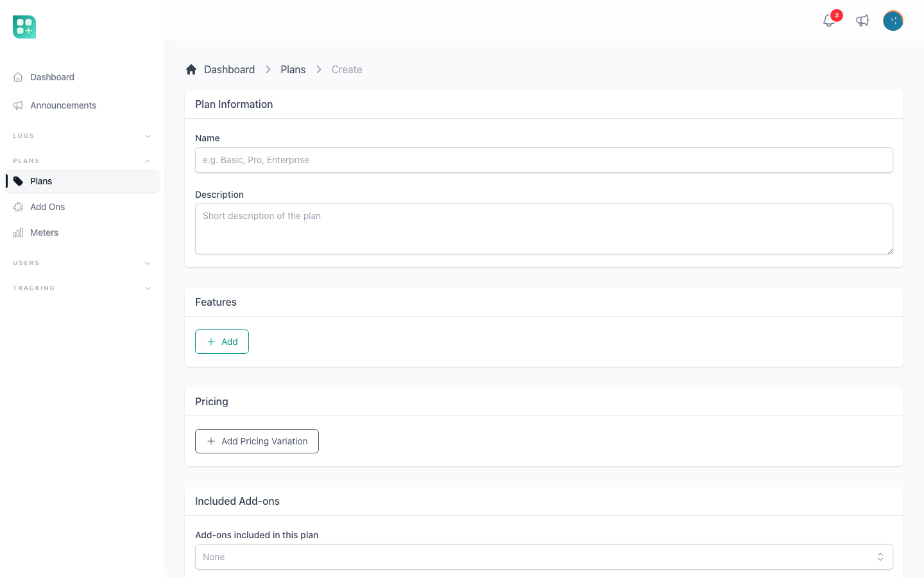This screenshot has height=578, width=924.
Task: Open the user avatar menu
Action: pyautogui.click(x=893, y=21)
